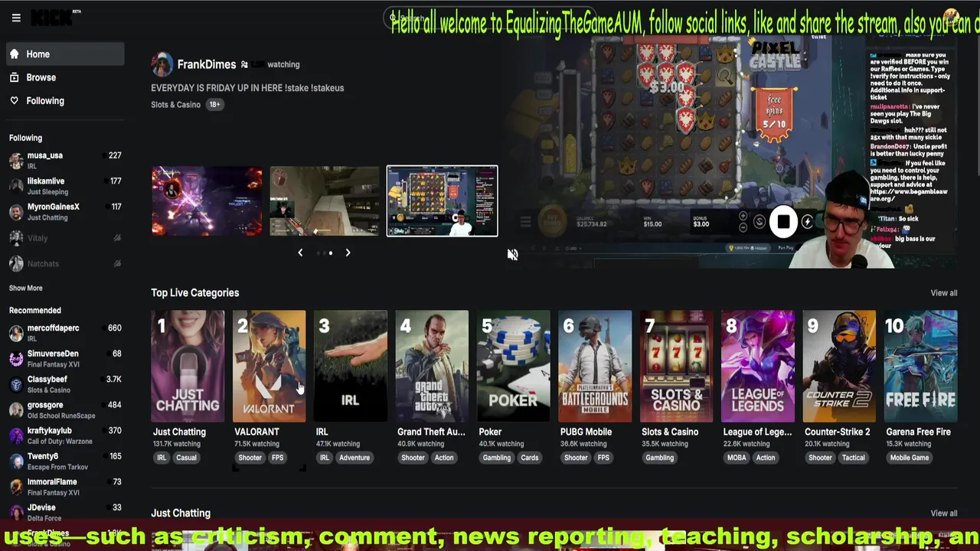Click the Slots & Casino category link

pyautogui.click(x=175, y=105)
